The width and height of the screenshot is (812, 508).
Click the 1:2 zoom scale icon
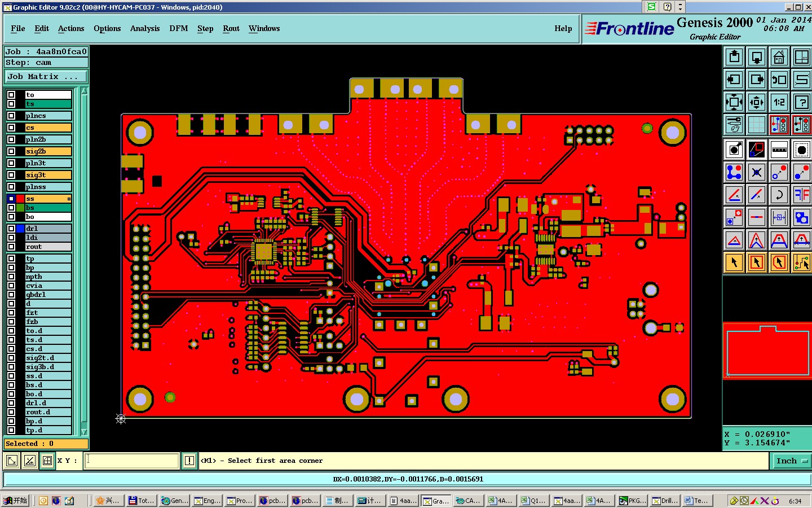779,102
